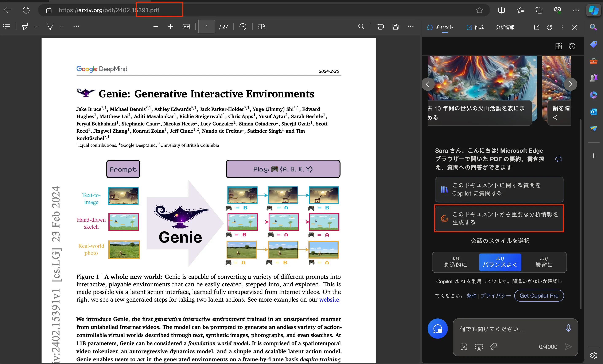Print the PDF document
The height and width of the screenshot is (364, 603).
click(380, 26)
